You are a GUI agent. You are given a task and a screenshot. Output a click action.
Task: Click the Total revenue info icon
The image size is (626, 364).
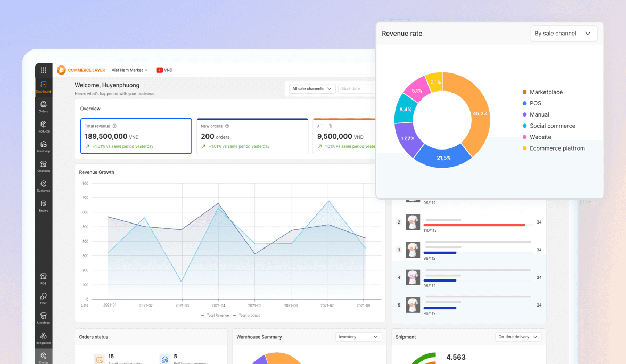[114, 126]
